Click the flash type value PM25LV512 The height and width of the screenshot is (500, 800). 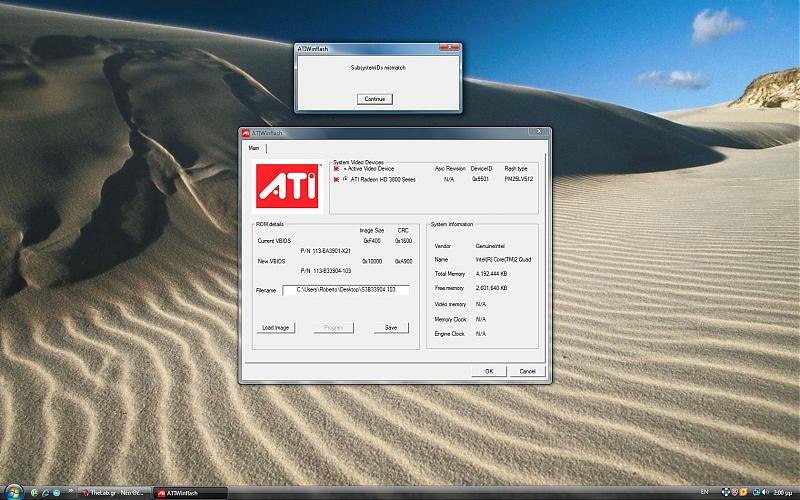coord(518,179)
